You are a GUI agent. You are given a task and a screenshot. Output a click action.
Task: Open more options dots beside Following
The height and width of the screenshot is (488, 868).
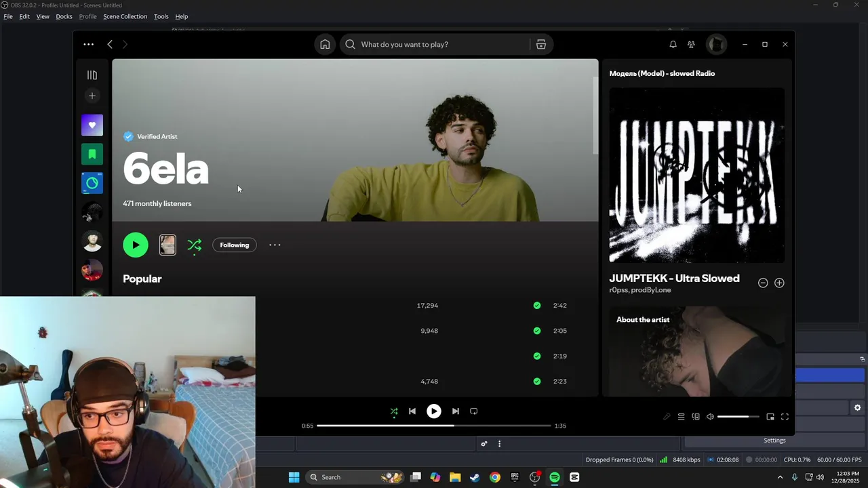pyautogui.click(x=275, y=245)
